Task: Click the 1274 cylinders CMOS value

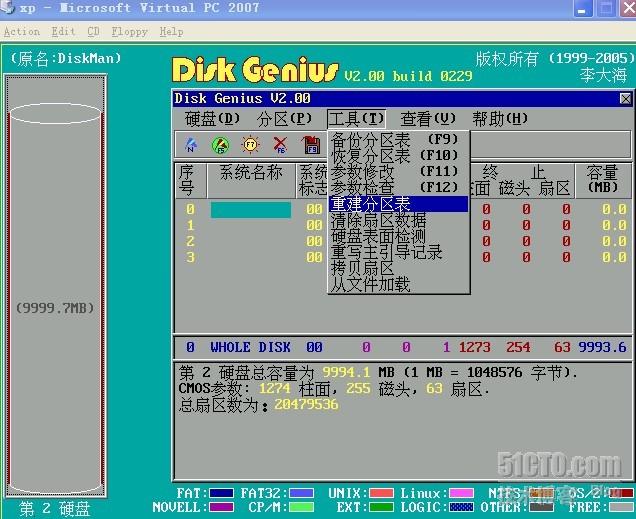Action: coord(275,388)
